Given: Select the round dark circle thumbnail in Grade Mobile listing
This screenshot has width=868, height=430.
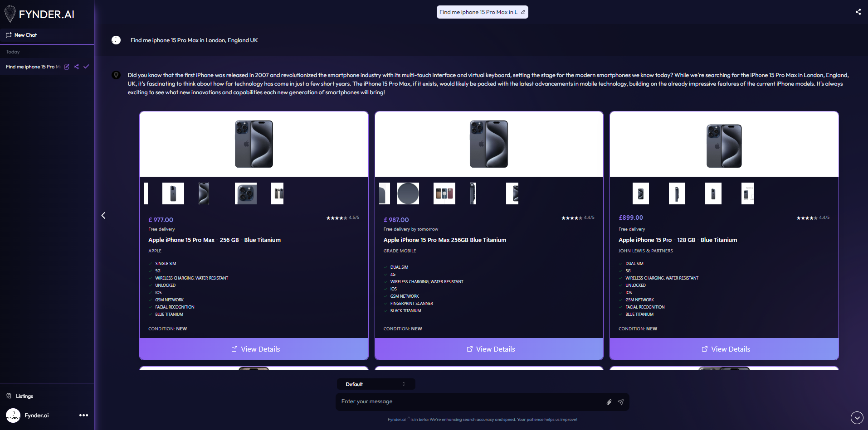Looking at the screenshot, I should 408,193.
